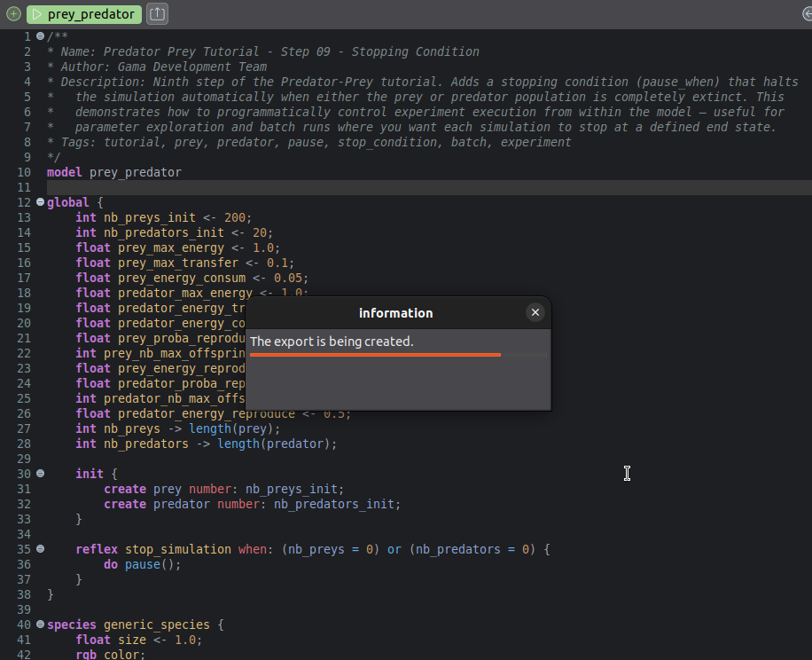Viewport: 812px width, 660px height.
Task: Click the share/export icon next to prey_predator
Action: (x=157, y=14)
